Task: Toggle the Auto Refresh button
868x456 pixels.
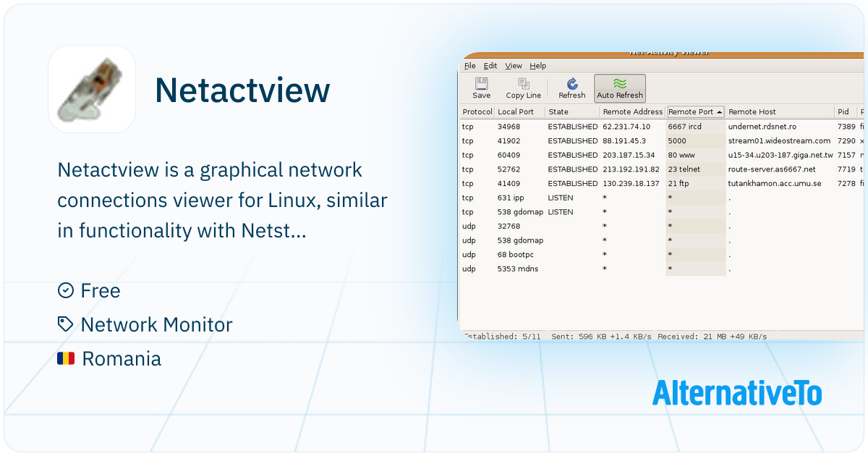Action: coord(620,88)
